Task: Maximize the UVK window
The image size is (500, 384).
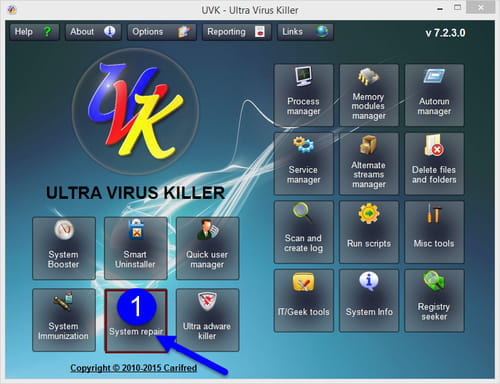Action: (x=458, y=8)
